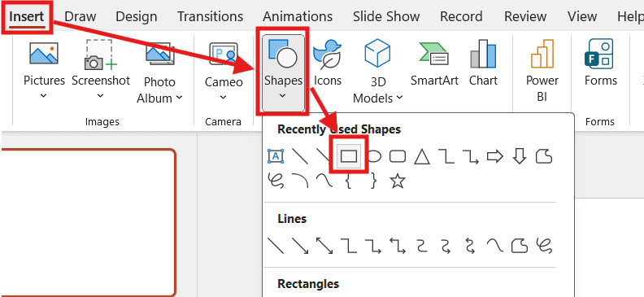Open the Review tab
Viewport: 644px width, 297px height.
525,16
